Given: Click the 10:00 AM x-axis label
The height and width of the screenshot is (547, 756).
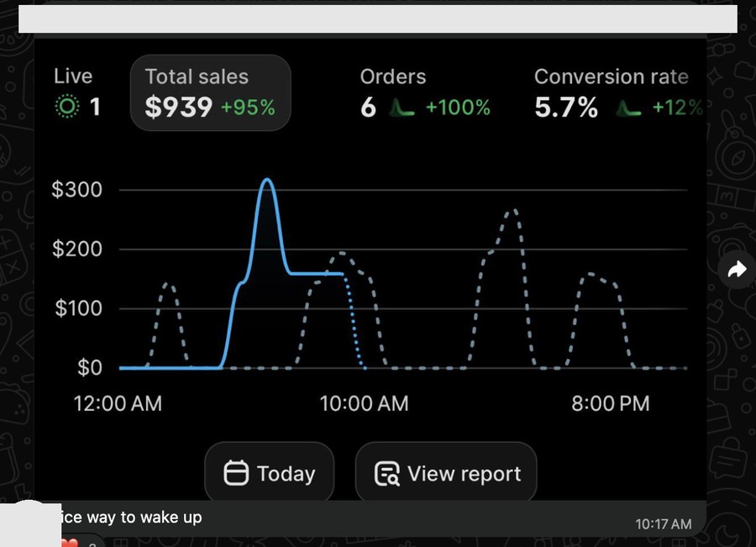Looking at the screenshot, I should [364, 403].
